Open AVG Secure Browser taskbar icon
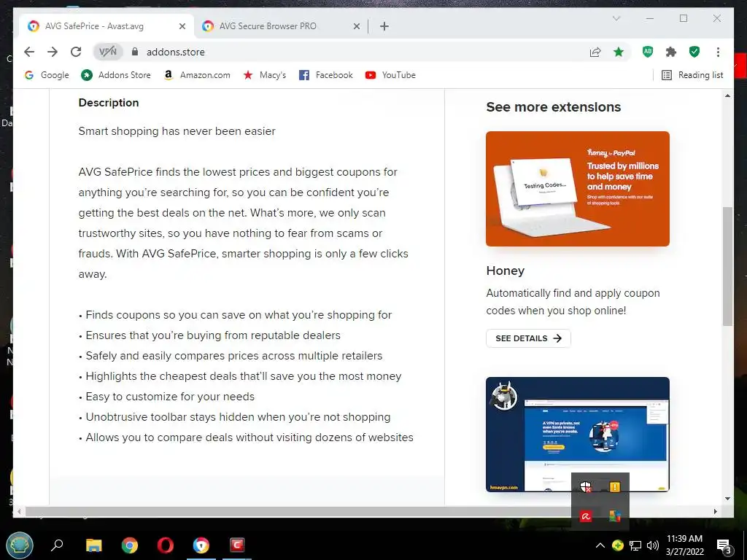 pyautogui.click(x=201, y=545)
